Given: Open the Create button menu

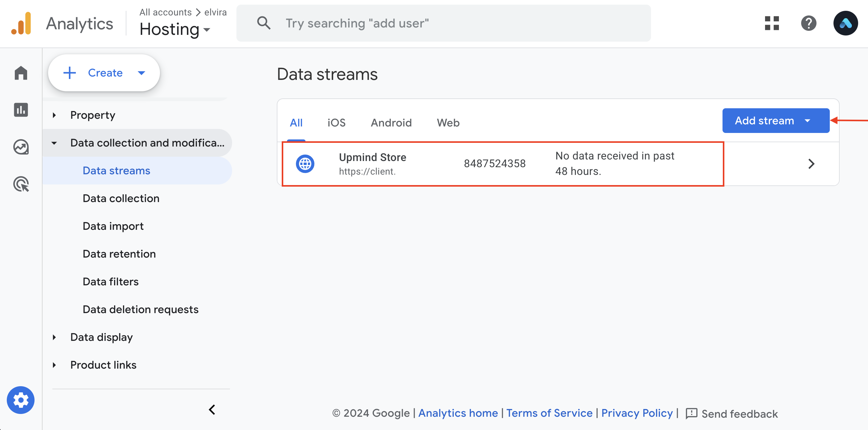Looking at the screenshot, I should [104, 73].
